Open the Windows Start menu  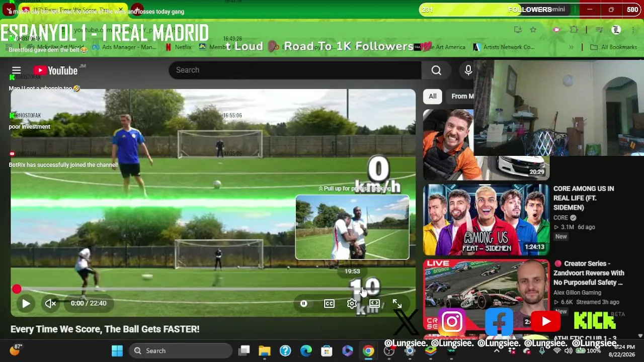coord(117,351)
